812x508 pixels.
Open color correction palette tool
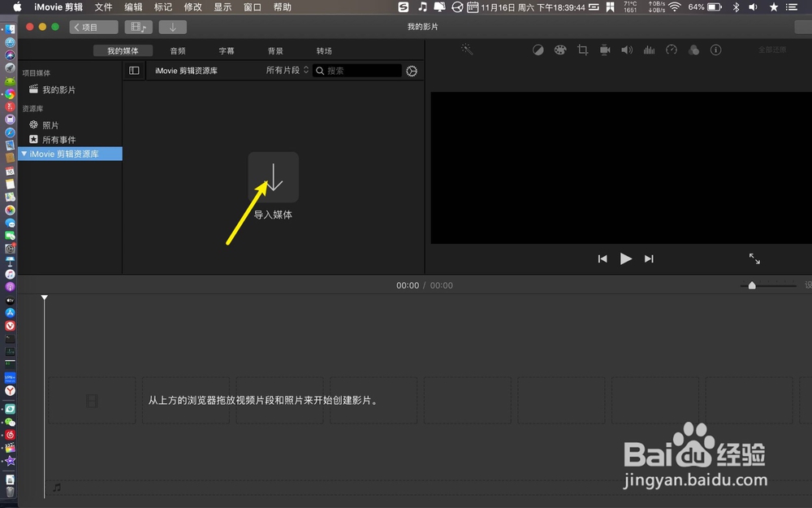(560, 50)
